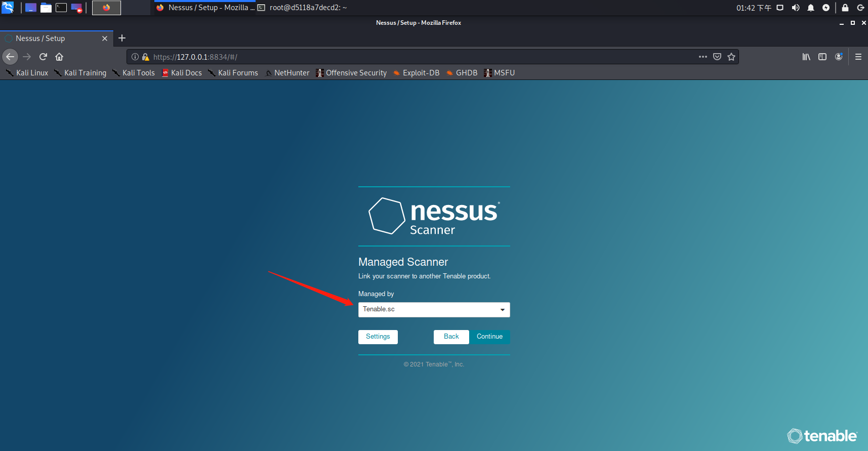The image size is (868, 451).
Task: Go to the Firefox home page
Action: coord(59,57)
